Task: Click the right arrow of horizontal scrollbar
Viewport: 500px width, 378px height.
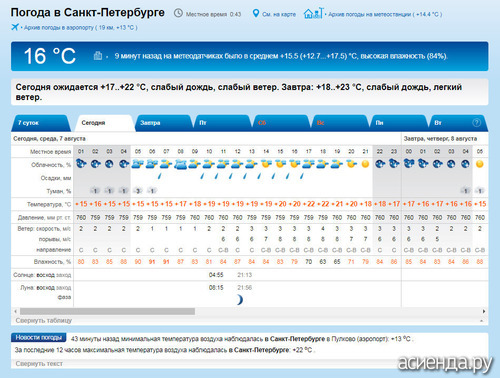Action: [x=484, y=311]
